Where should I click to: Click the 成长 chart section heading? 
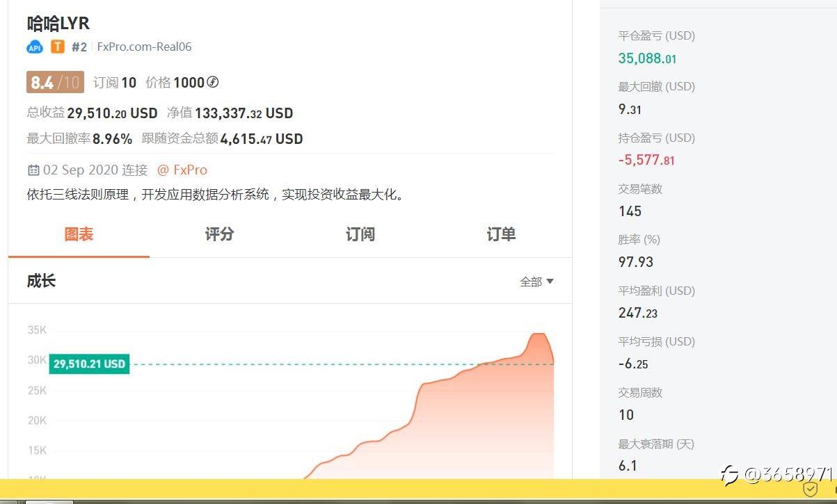(x=41, y=281)
